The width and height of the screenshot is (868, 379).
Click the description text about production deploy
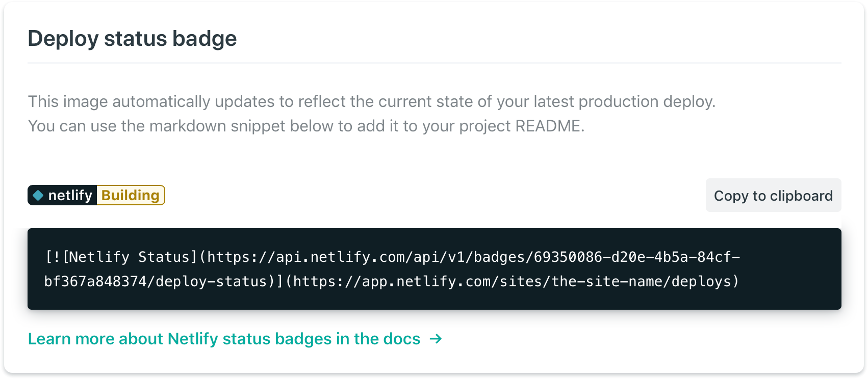pos(372,101)
